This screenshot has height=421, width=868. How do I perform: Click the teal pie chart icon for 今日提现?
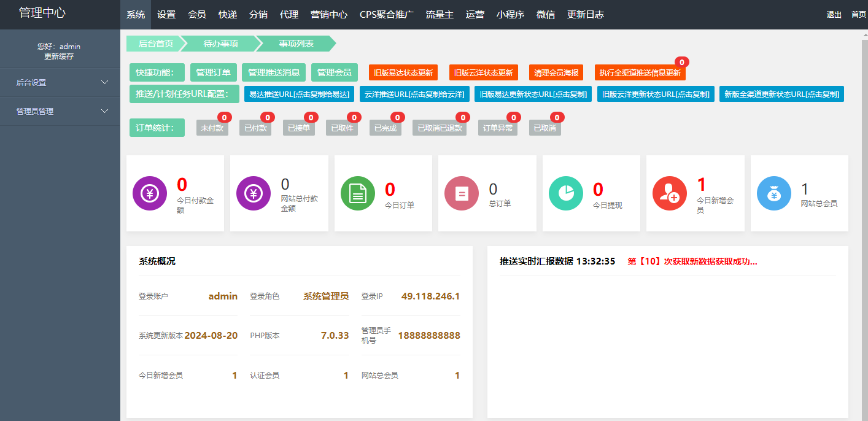point(565,193)
